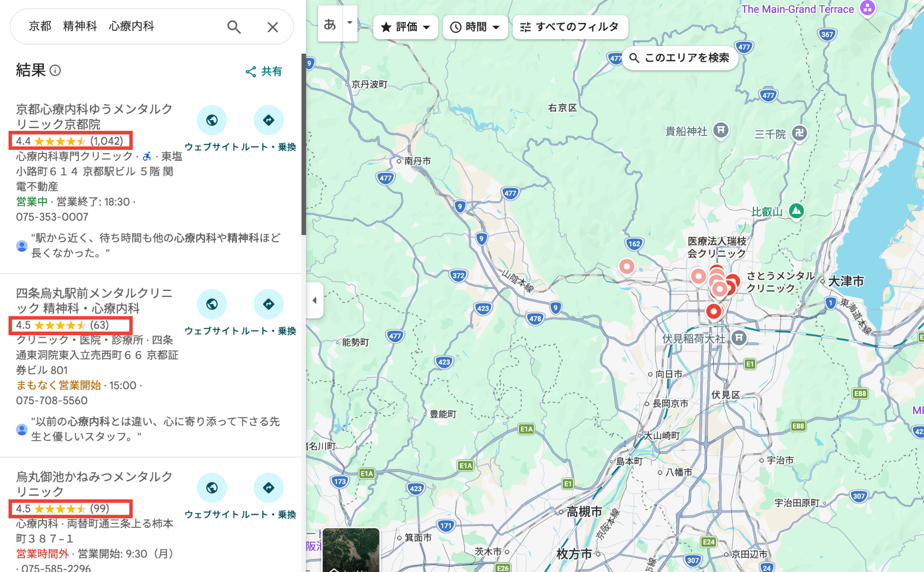This screenshot has width=924, height=572.
Task: Open the website for 京都心療内科ゆうメンタルクリニック京都院
Action: pos(212,120)
